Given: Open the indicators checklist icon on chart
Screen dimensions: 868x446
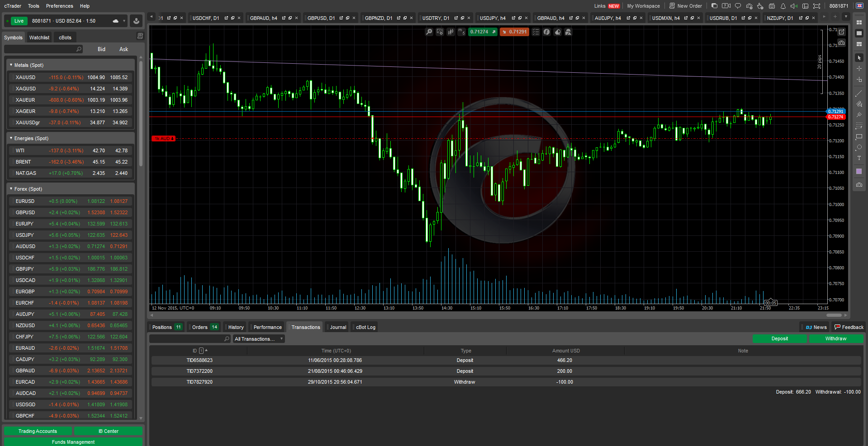Looking at the screenshot, I should pos(536,32).
